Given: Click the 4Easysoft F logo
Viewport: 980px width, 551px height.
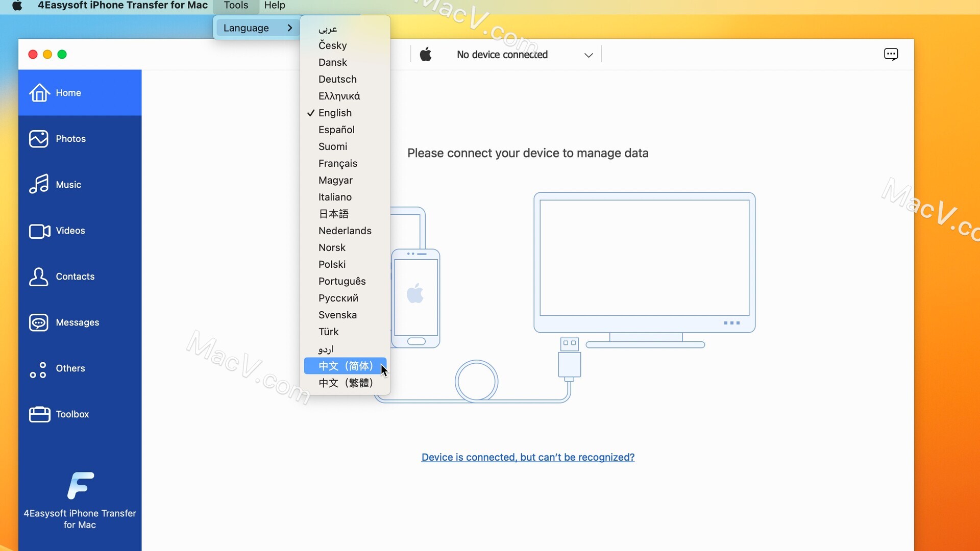Looking at the screenshot, I should click(81, 485).
